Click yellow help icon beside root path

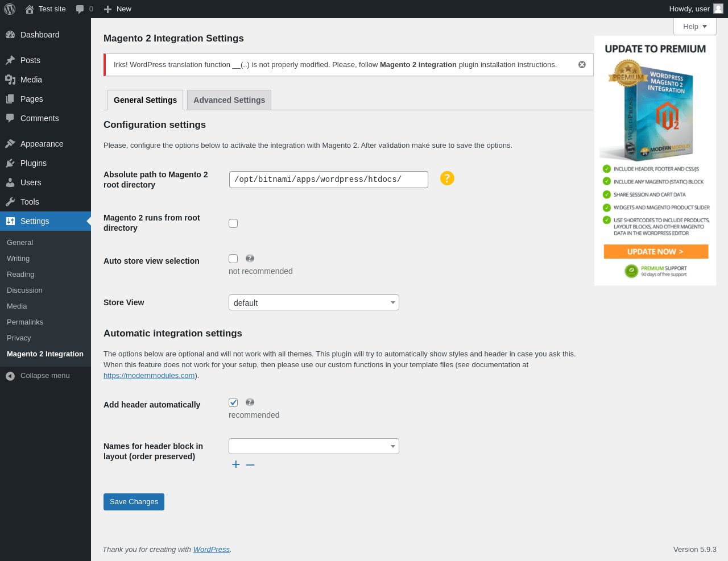tap(447, 178)
